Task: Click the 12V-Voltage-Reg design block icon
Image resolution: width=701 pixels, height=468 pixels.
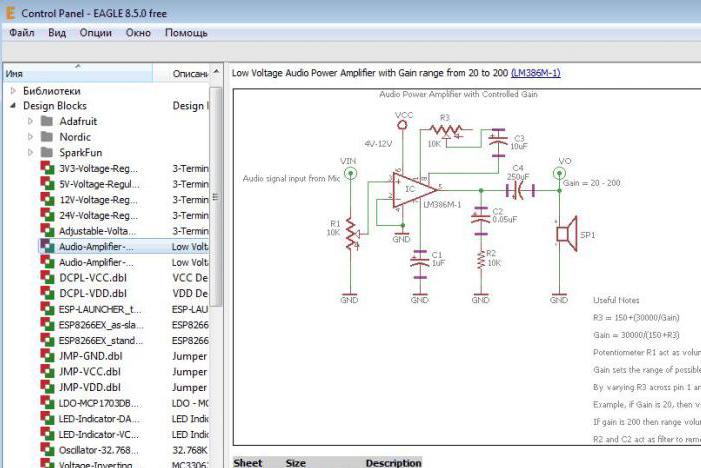Action: click(x=47, y=199)
